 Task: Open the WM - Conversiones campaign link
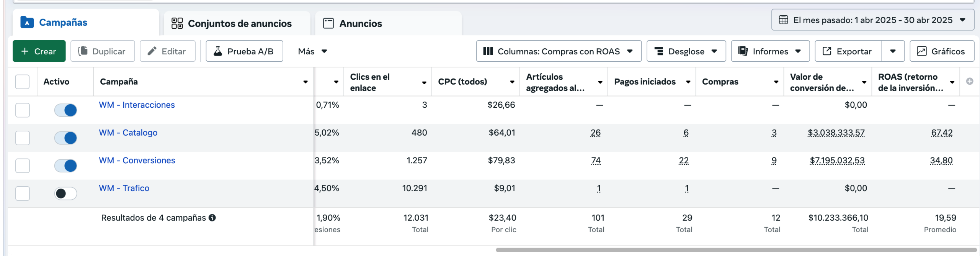137,161
